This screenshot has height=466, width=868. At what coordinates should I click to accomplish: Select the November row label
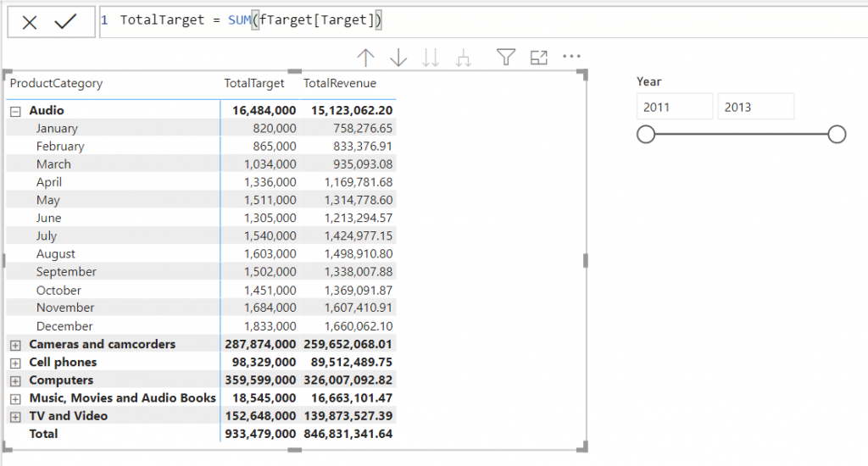[x=65, y=308]
